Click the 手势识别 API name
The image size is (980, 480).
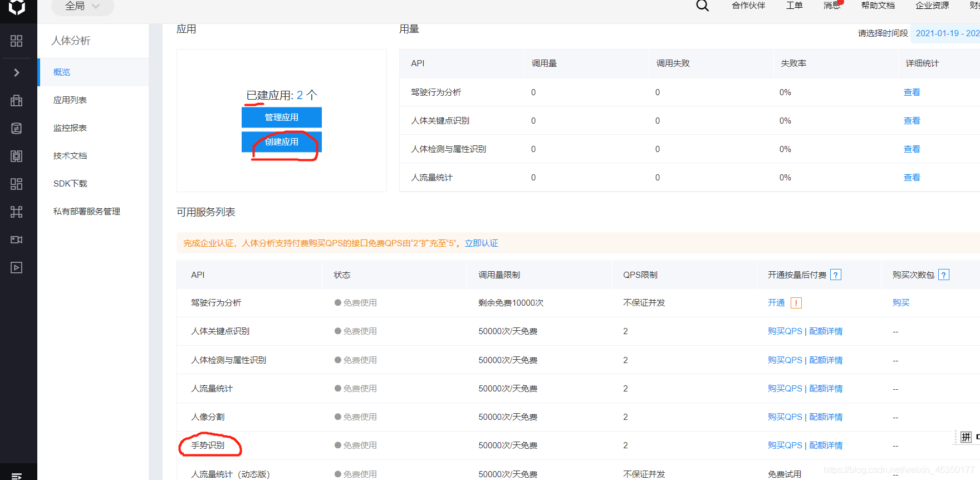(x=208, y=445)
